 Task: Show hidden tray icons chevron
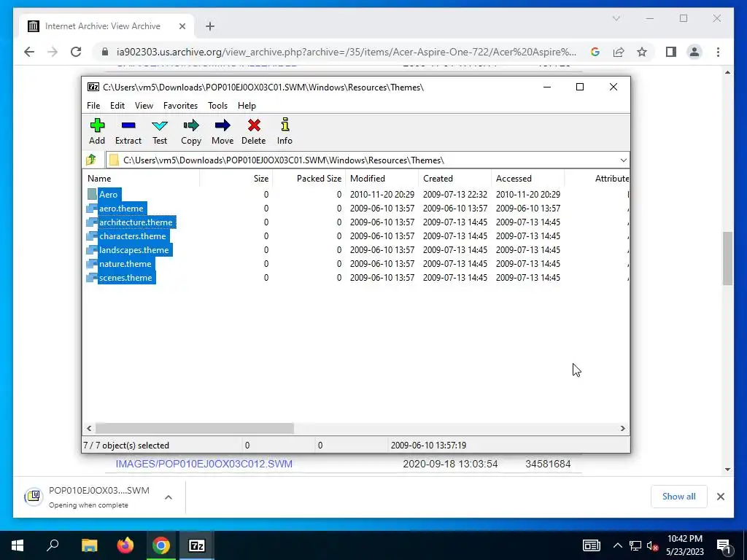click(x=617, y=545)
